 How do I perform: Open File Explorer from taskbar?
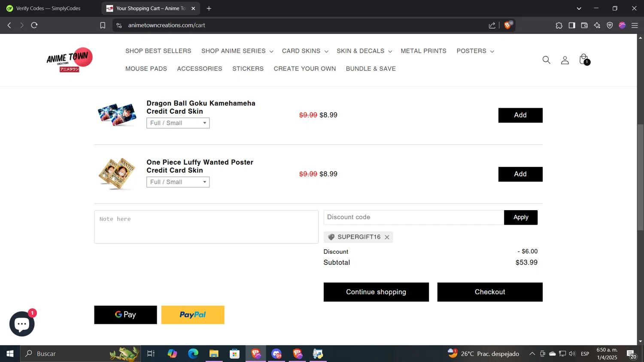[x=214, y=353]
